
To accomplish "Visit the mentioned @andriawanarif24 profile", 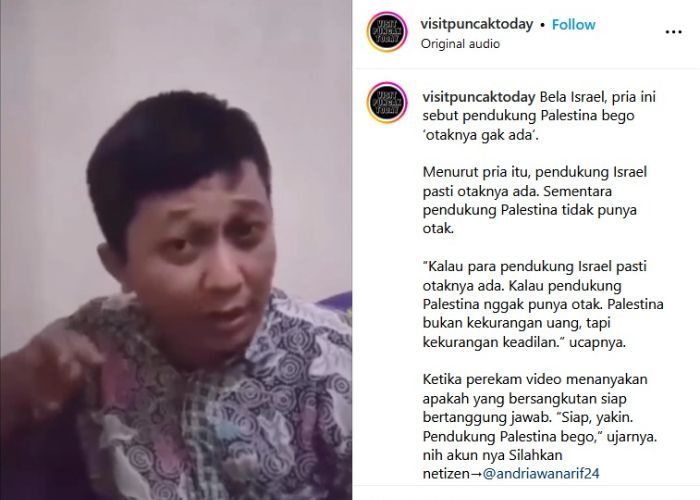I will coord(541,473).
